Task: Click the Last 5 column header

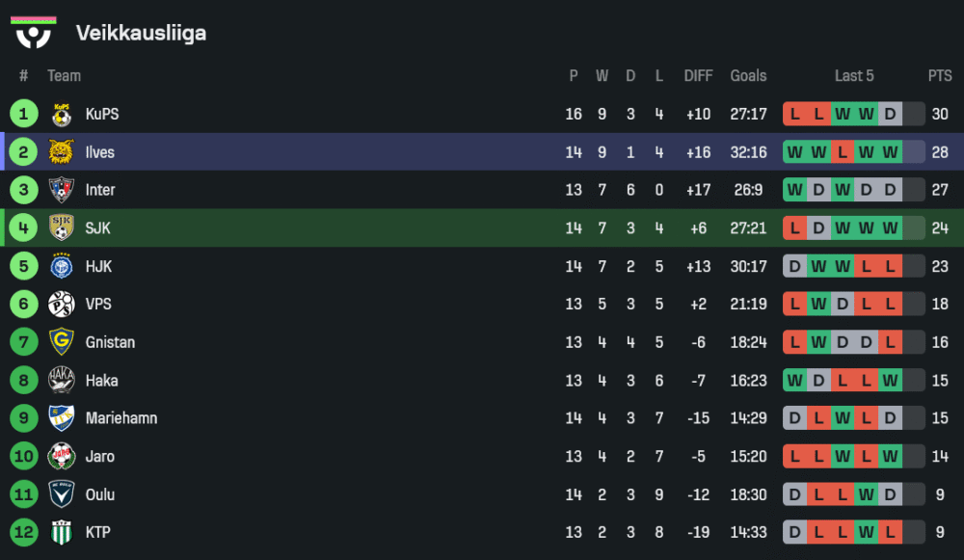Action: tap(854, 76)
